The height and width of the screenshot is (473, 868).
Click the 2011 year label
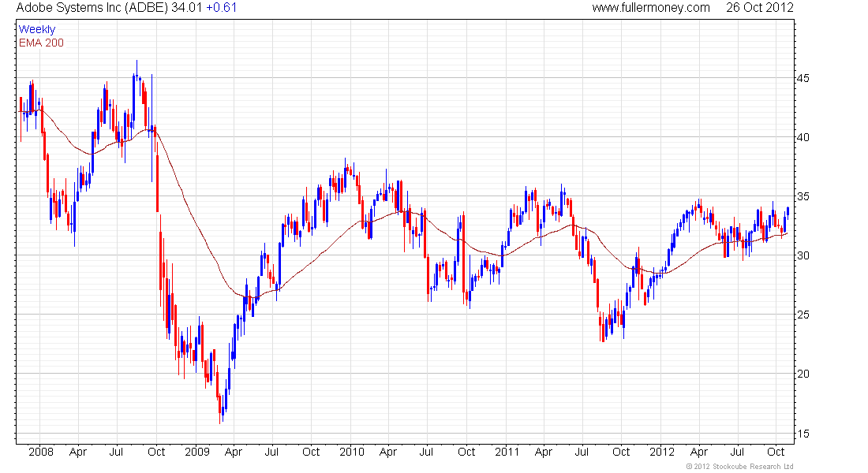(x=507, y=452)
